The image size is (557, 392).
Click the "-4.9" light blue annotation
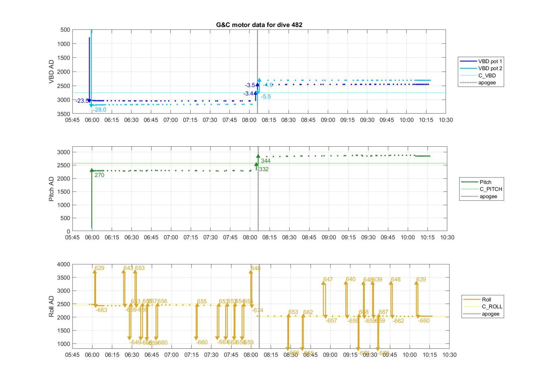click(268, 85)
